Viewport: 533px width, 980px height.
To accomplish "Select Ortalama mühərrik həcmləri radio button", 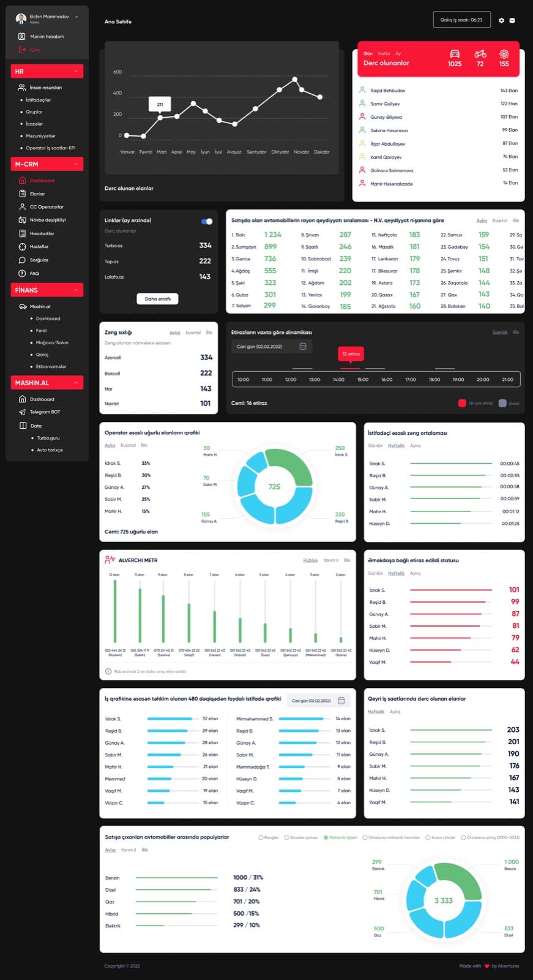I will 365,837.
